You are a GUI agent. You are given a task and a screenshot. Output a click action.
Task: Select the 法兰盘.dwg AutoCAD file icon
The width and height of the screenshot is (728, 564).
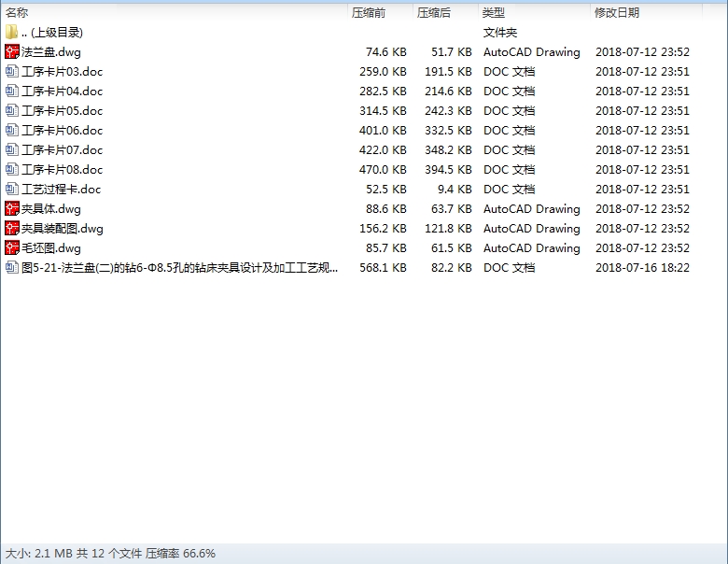12,51
